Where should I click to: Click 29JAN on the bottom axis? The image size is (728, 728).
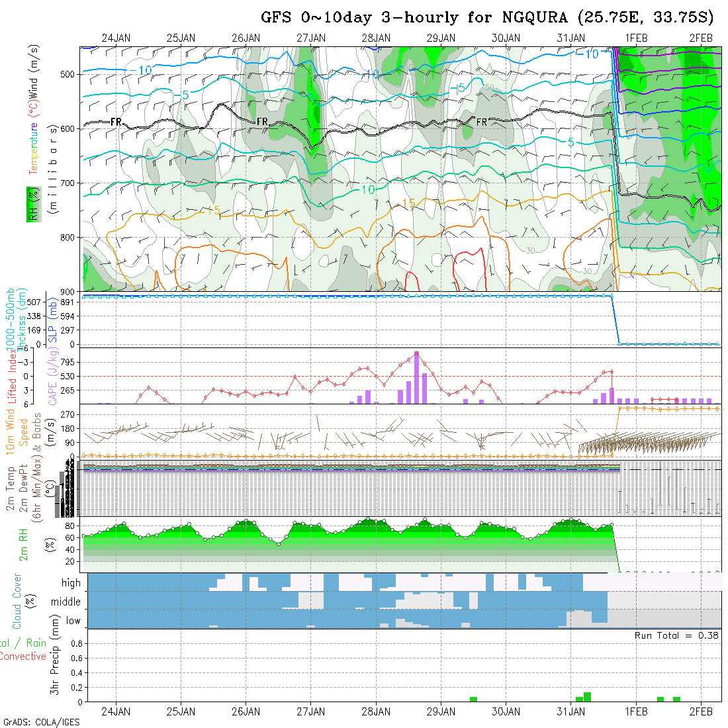click(441, 711)
